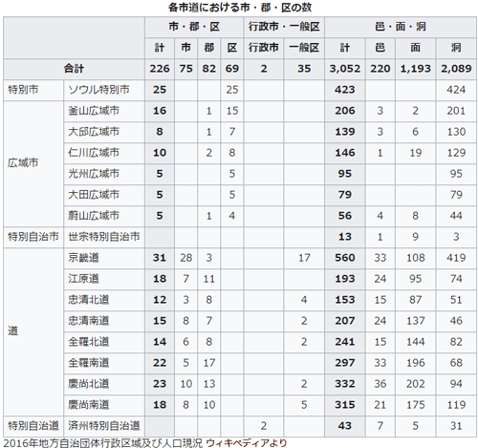Viewport: 478px width, 448px height.
Task: Click the 光州広域市 row name
Action: click(94, 174)
